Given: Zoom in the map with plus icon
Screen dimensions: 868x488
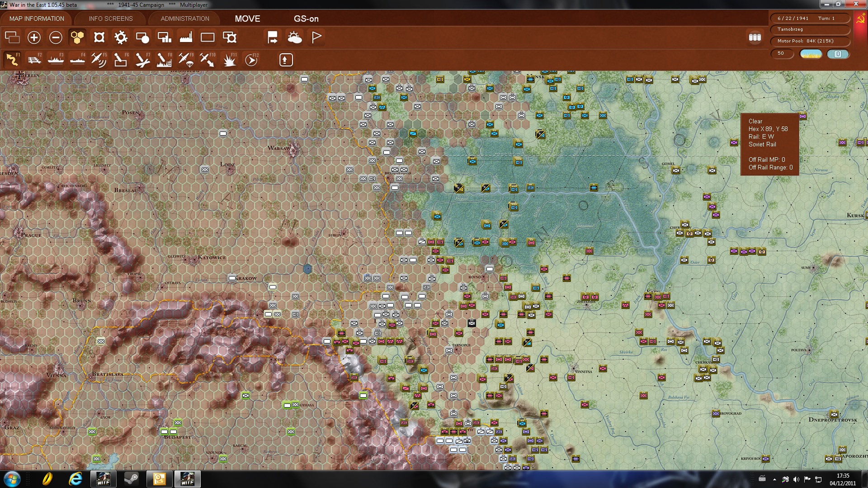Looking at the screenshot, I should [x=34, y=38].
